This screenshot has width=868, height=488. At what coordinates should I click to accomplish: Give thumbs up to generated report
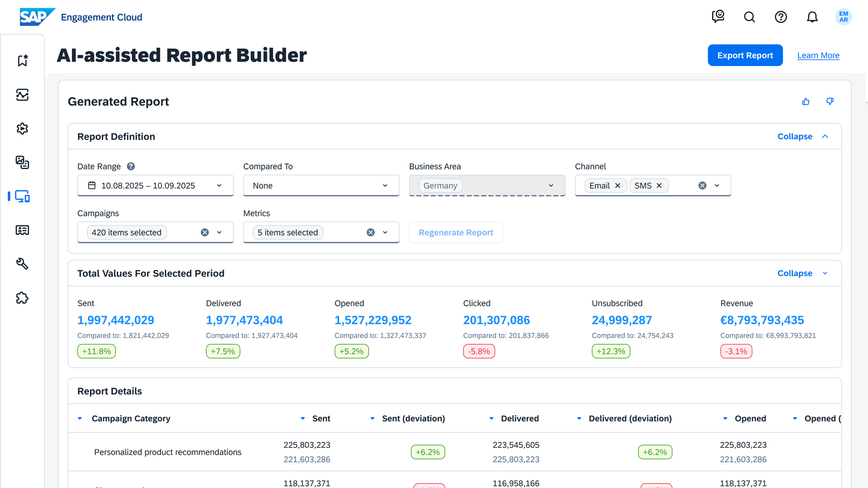coord(806,102)
